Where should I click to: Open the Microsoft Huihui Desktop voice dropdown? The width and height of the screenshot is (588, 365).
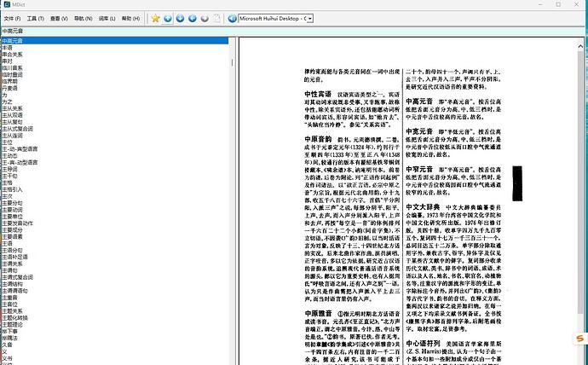click(x=308, y=18)
